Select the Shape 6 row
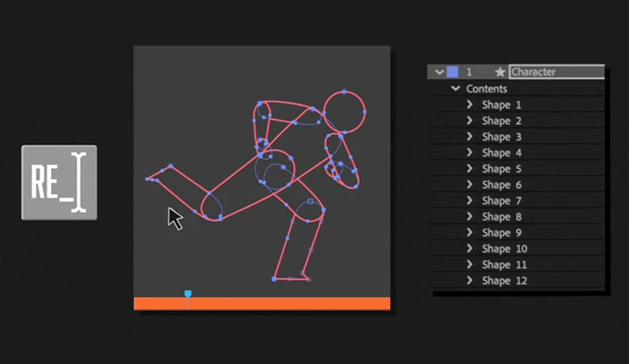 [x=516, y=184]
